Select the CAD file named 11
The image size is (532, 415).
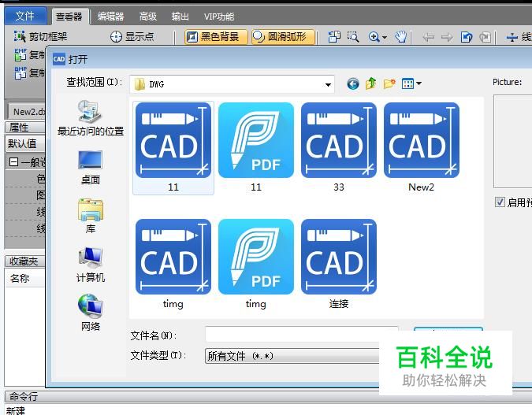pyautogui.click(x=173, y=147)
